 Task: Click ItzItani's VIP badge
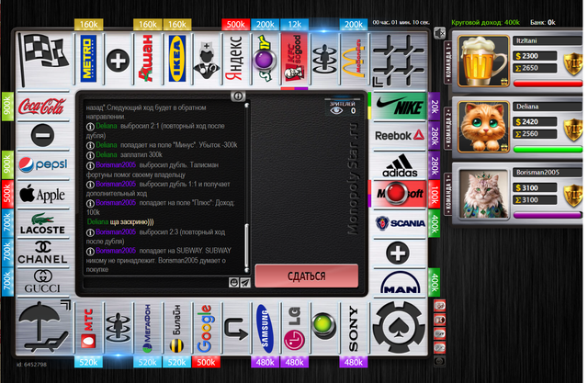[x=573, y=63]
